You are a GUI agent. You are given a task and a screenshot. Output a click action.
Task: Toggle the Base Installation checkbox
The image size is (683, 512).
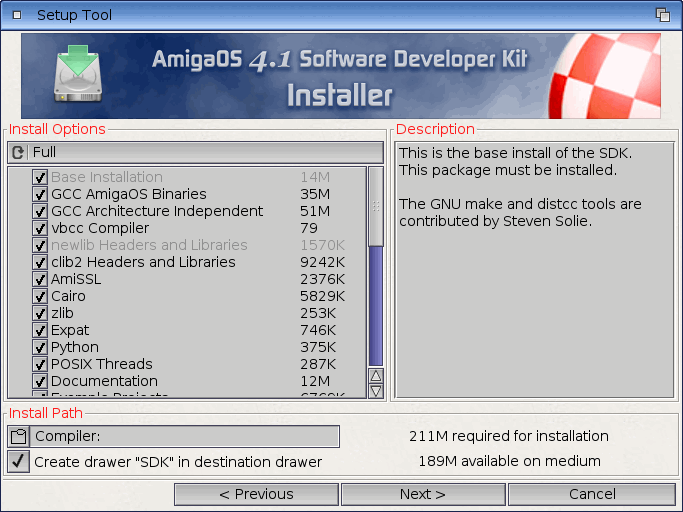(x=40, y=177)
